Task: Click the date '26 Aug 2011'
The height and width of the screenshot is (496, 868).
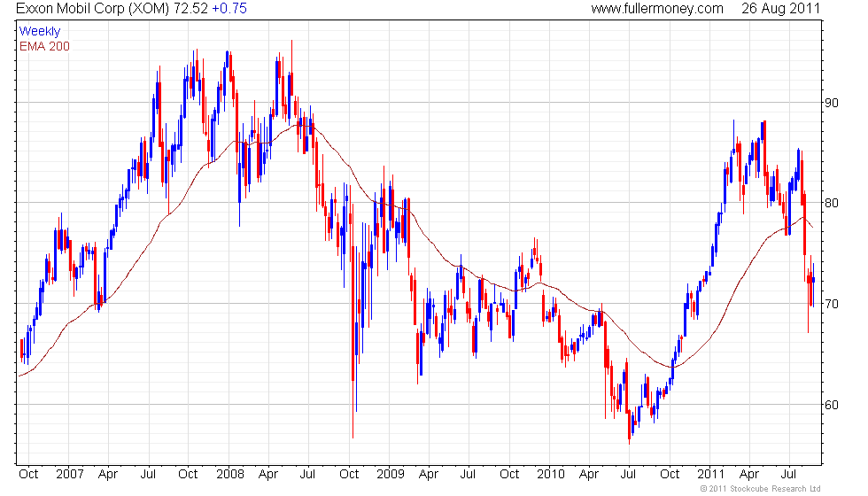Action: pos(780,9)
